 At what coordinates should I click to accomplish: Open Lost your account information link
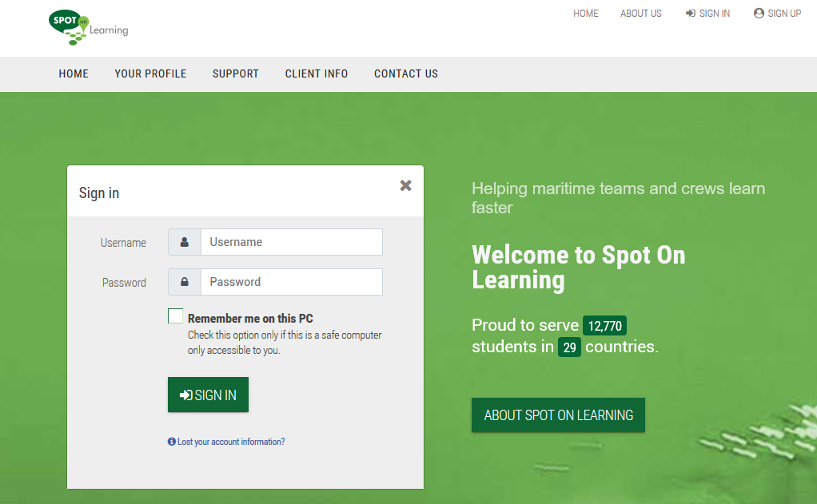(231, 442)
